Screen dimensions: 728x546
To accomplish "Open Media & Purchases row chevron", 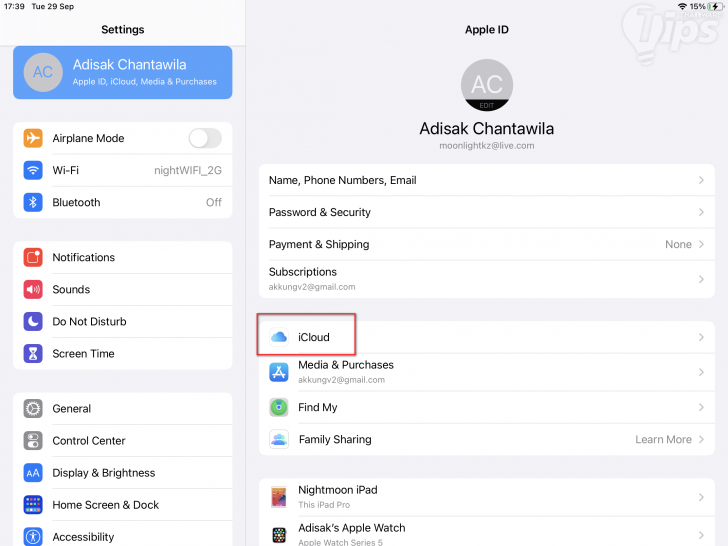I will 701,372.
